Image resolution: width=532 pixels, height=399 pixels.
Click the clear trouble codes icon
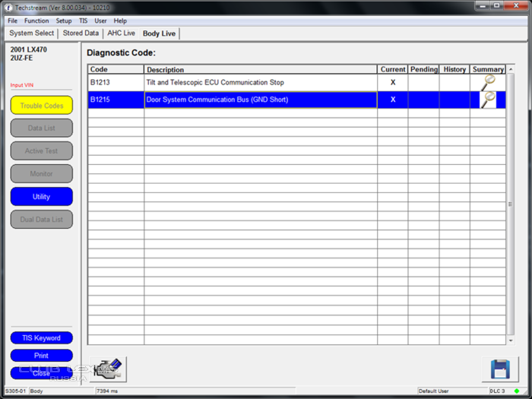[x=109, y=369]
